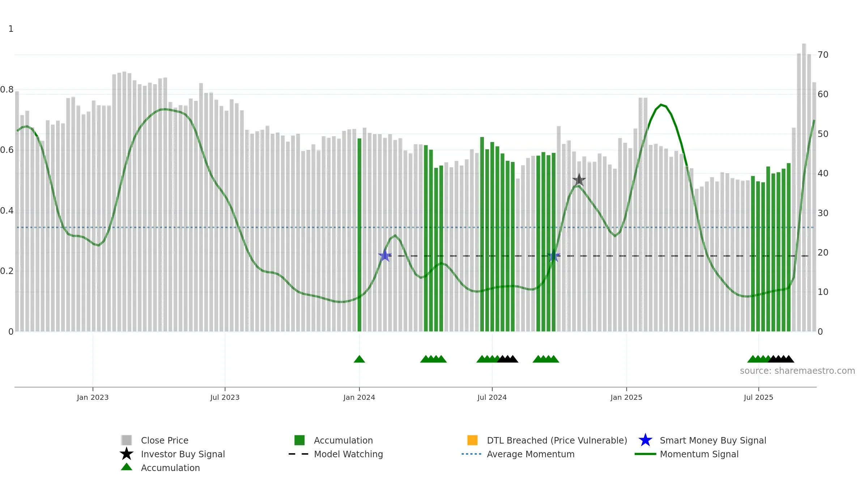Toggle DTL Breached (Price Vulnerable) legend entry
The image size is (868, 488).
tap(547, 440)
